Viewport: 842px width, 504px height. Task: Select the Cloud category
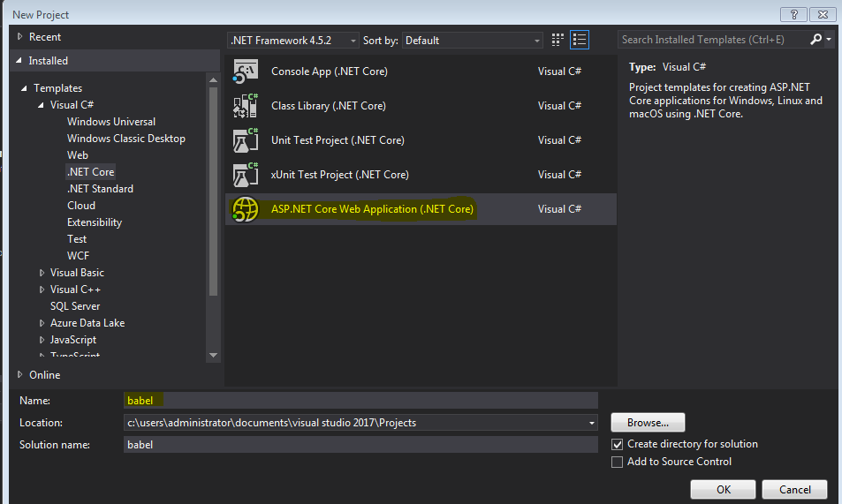(x=81, y=206)
